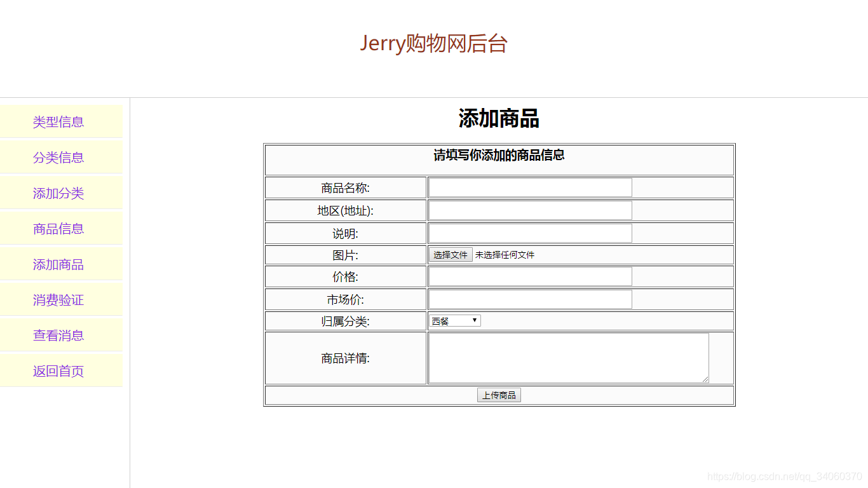Click the 归属分类: label cell
The height and width of the screenshot is (488, 868).
pos(346,321)
